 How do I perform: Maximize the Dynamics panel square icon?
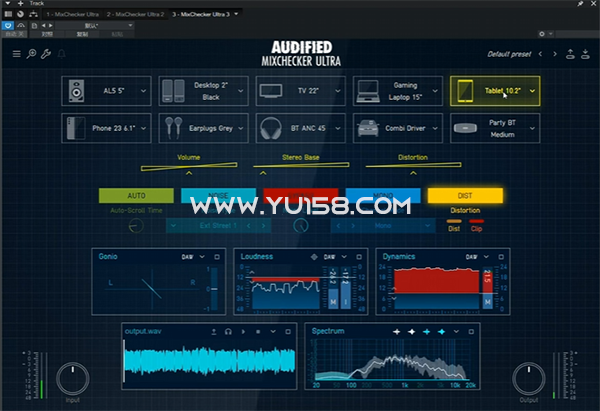[x=501, y=257]
